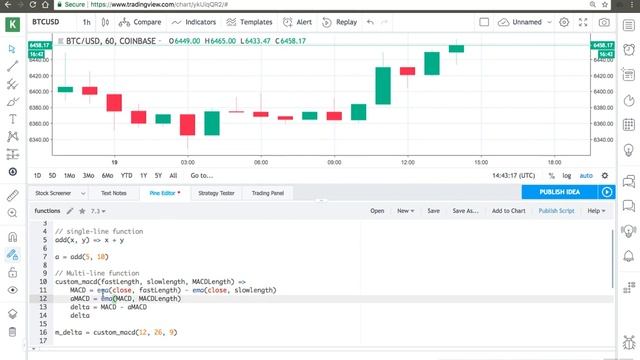Viewport: 640px width, 360px height.
Task: Open notifications bell icon
Action: [629, 256]
